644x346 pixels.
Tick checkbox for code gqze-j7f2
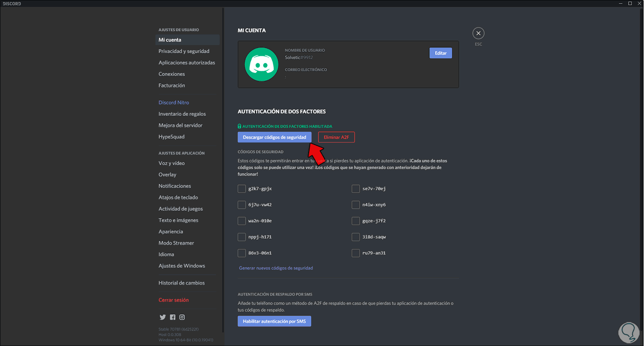pos(355,221)
